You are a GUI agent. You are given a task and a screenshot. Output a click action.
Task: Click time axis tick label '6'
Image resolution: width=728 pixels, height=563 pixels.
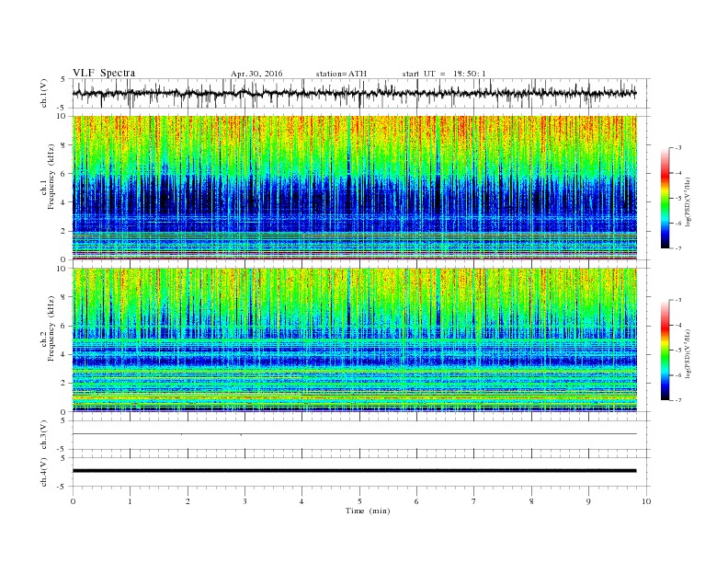pos(416,501)
